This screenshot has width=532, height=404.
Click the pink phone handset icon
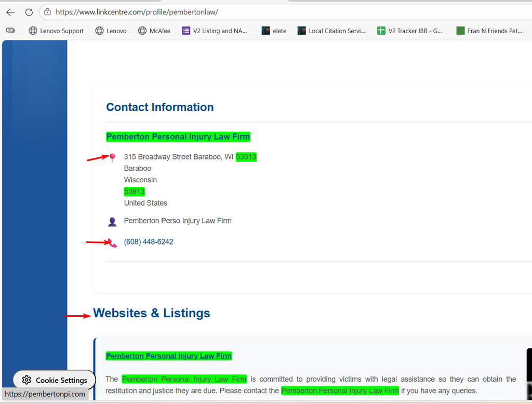point(113,243)
